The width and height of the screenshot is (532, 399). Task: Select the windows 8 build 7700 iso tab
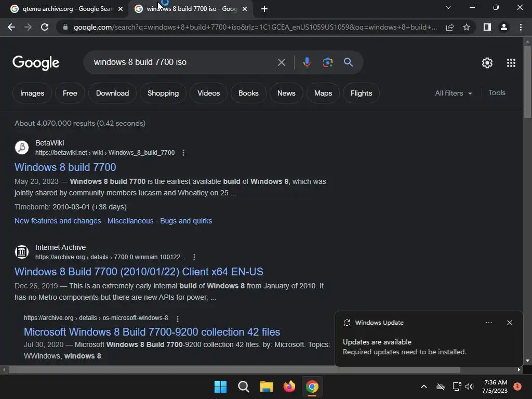(x=191, y=9)
